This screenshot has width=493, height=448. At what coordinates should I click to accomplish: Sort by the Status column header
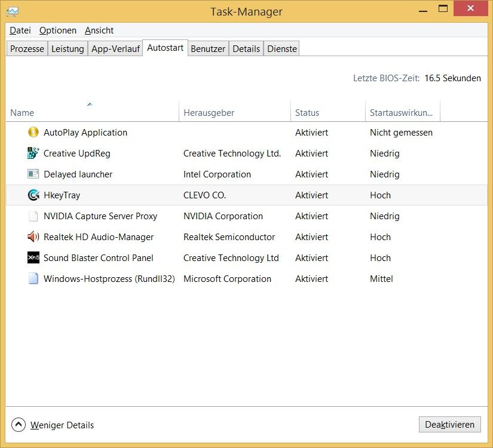[328, 111]
